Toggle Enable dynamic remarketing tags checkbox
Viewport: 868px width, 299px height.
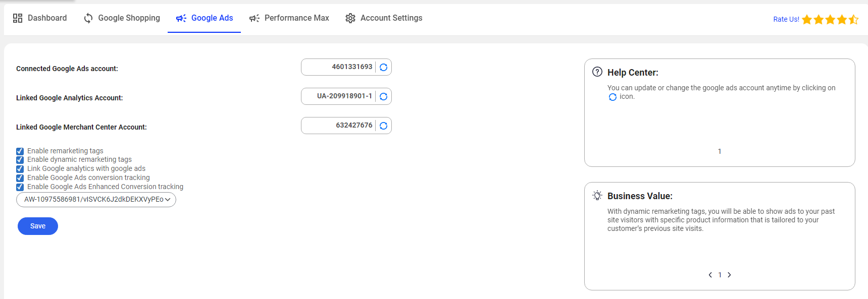(20, 160)
